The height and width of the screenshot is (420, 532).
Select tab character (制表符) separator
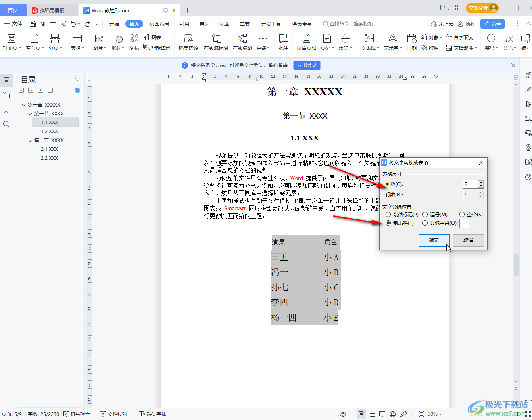[400, 223]
